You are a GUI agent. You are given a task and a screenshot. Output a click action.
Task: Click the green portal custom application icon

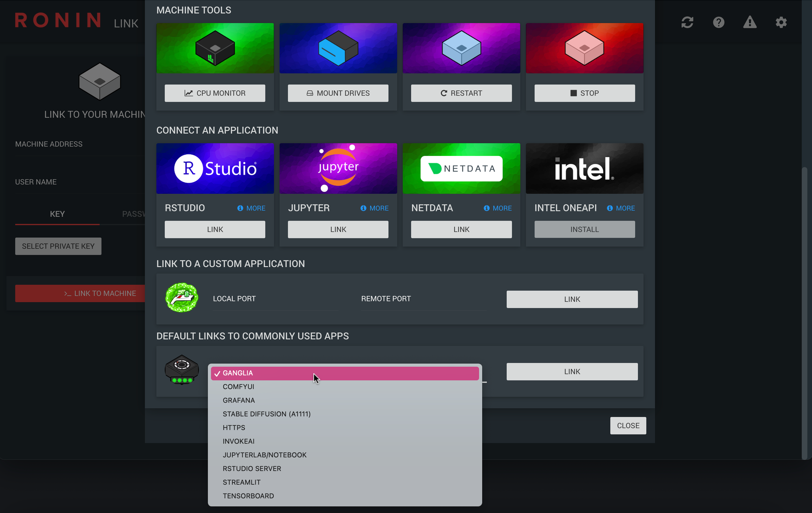tap(181, 298)
